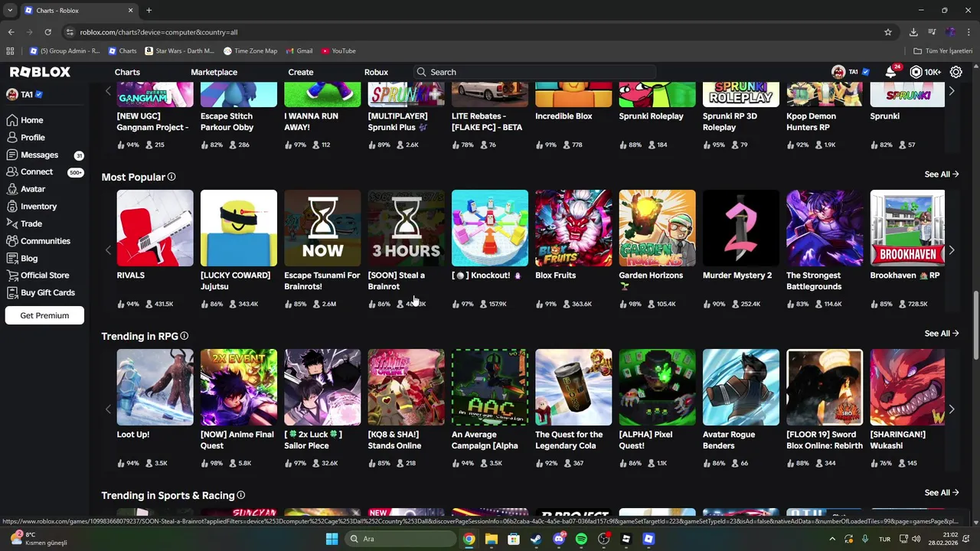Reload the page with the refresh button
Screen dimensions: 980x551
[x=47, y=32]
